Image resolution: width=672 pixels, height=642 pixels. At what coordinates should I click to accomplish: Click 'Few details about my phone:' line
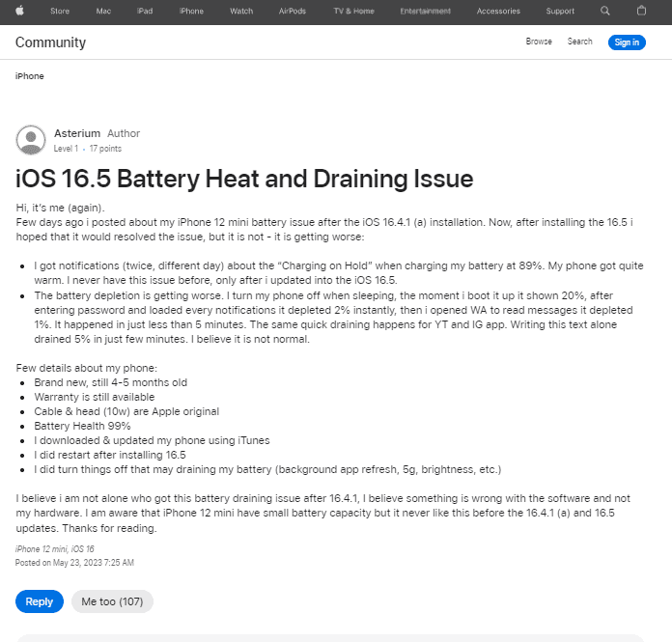[x=87, y=368]
